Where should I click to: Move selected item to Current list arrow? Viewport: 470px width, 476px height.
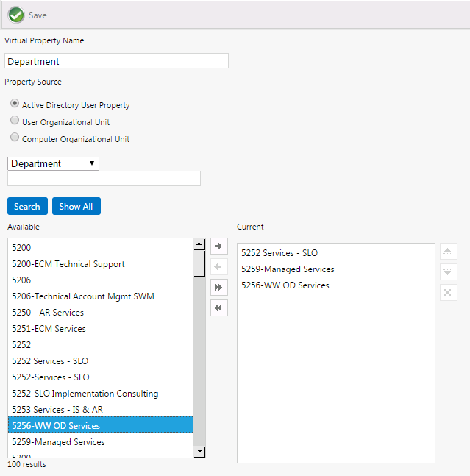218,246
